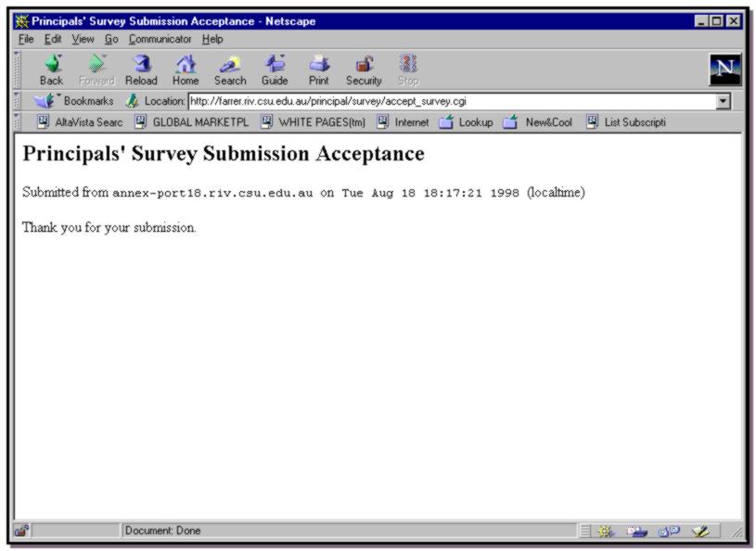Click the '(localtime)' text
756x551 pixels.
556,193
